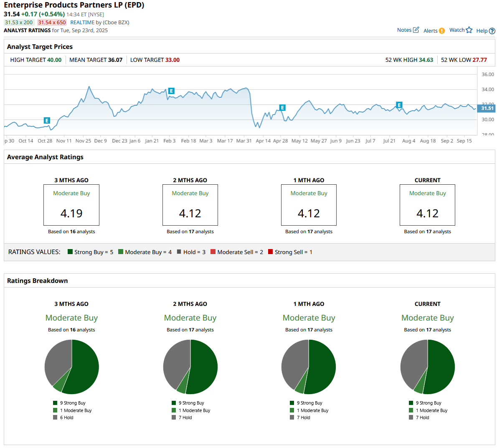Click the earnings marker near Feb 3
This screenshot has width=497, height=448.
tap(171, 91)
